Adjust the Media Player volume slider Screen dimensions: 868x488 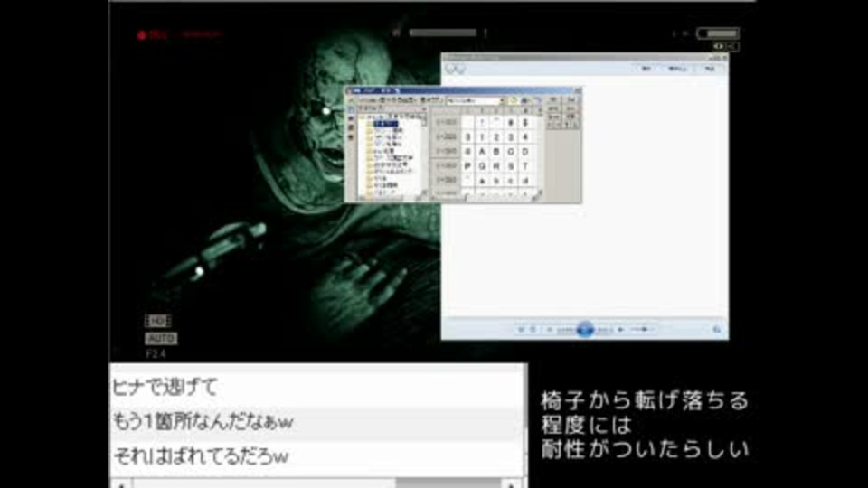tap(642, 330)
